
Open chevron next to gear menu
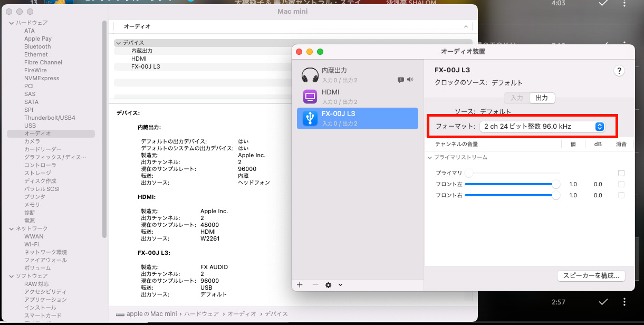(x=340, y=285)
